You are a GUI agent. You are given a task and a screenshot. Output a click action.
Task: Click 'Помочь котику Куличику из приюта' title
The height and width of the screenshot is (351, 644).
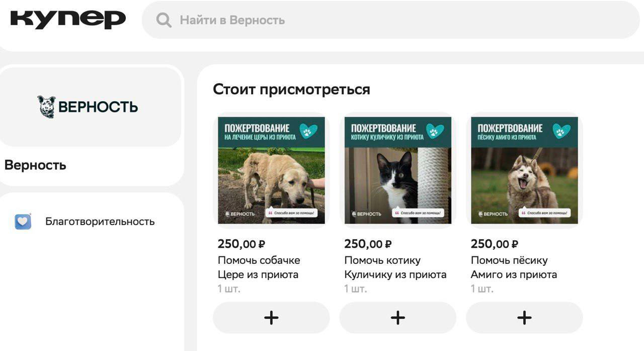tap(395, 267)
